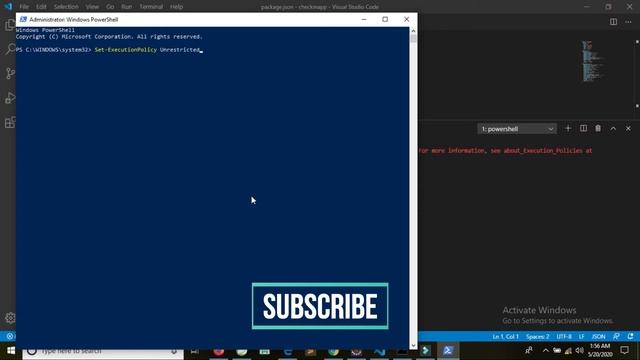Click the notifications bell in VS Code status bar
This screenshot has width=640, height=360.
pos(631,337)
